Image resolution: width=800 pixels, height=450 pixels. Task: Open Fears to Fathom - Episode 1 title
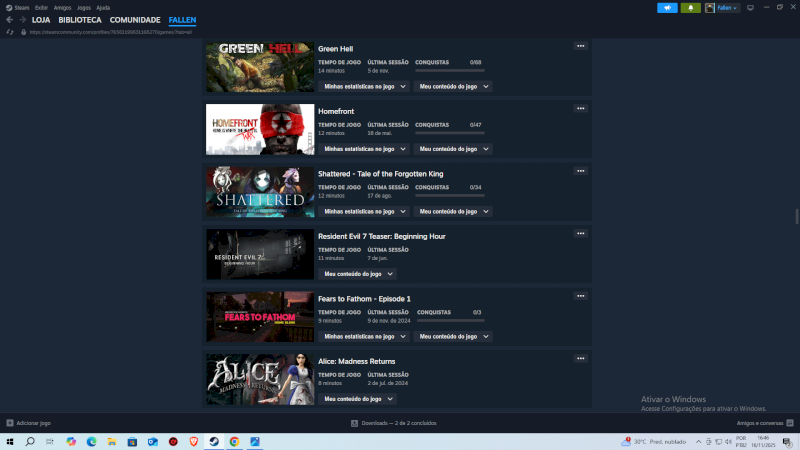pyautogui.click(x=364, y=299)
